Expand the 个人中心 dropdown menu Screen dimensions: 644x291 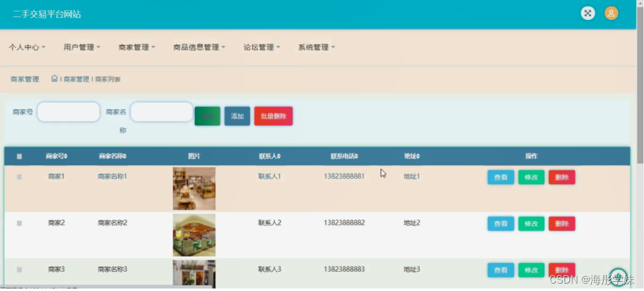[27, 47]
